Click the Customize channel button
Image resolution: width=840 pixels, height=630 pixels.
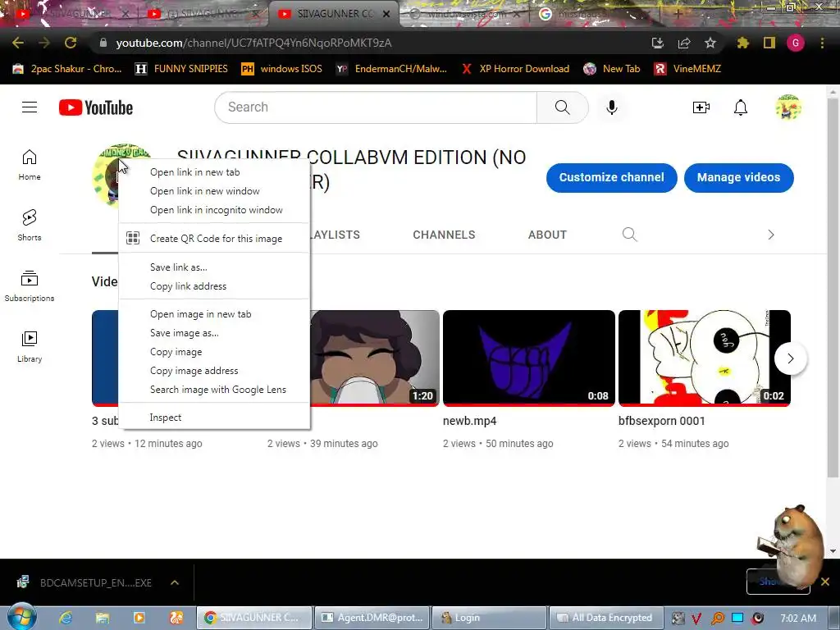point(611,177)
